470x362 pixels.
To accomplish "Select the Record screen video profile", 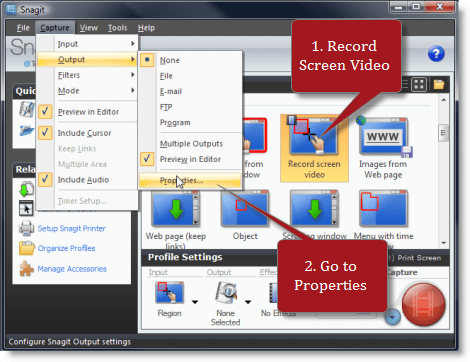I will pos(314,148).
